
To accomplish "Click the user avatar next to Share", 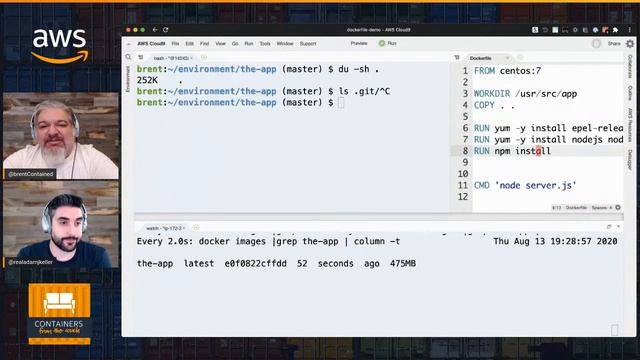I will tap(596, 43).
